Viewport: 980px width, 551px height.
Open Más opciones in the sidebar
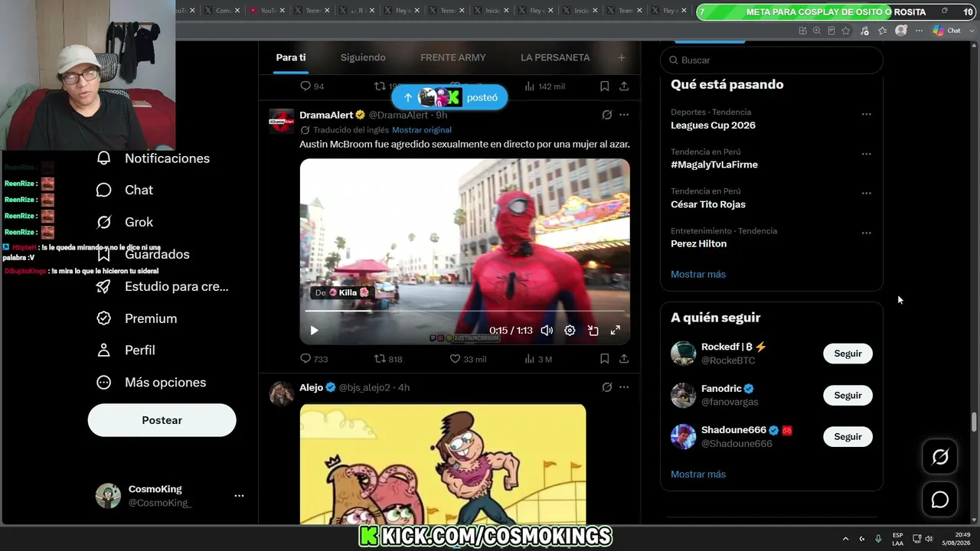pyautogui.click(x=151, y=382)
